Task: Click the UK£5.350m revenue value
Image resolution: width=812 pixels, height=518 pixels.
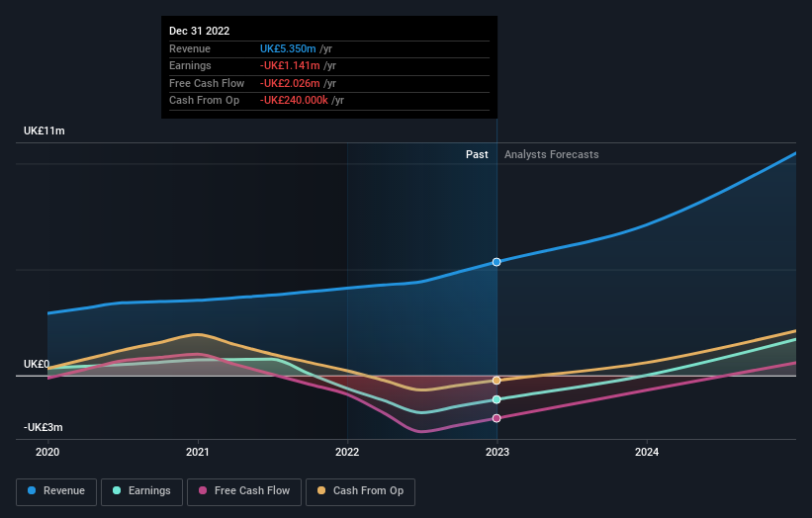Action: (x=288, y=48)
